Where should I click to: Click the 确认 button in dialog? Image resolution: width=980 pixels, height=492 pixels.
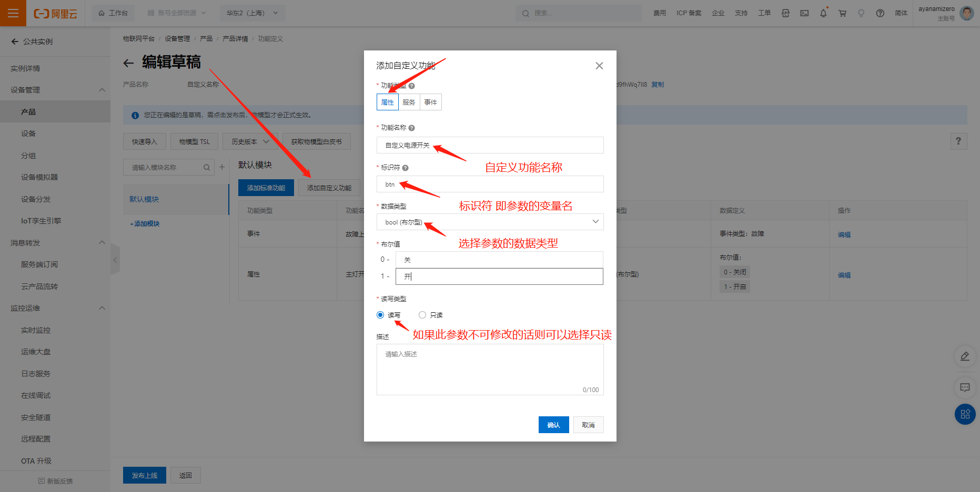click(x=553, y=425)
